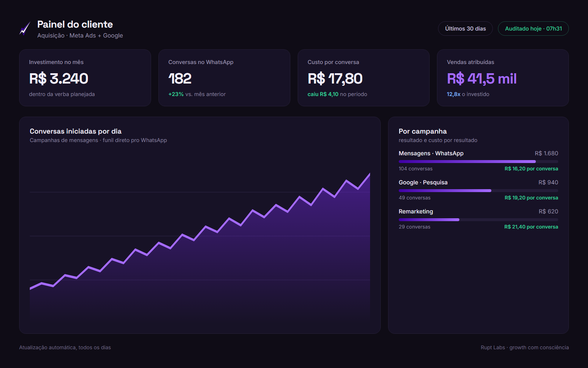Click the Vendas atribuídas R$ 41,5 mil value
588x368 pixels.
coord(482,79)
